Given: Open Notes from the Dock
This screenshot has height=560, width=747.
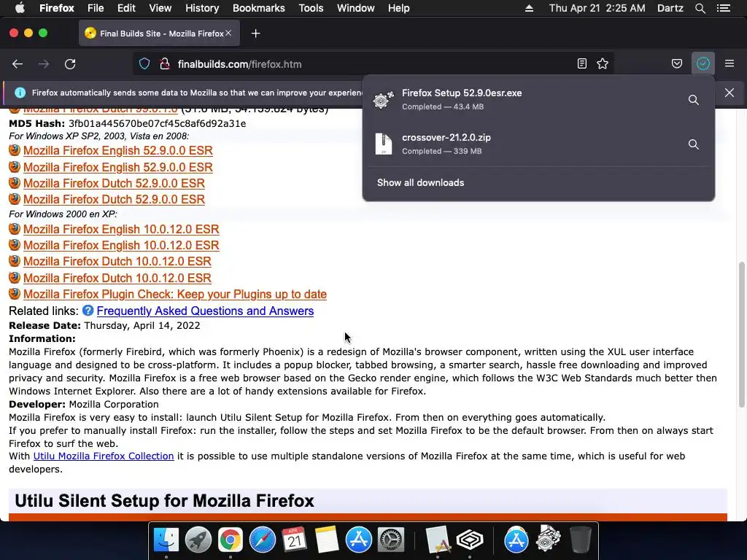Looking at the screenshot, I should pyautogui.click(x=327, y=540).
